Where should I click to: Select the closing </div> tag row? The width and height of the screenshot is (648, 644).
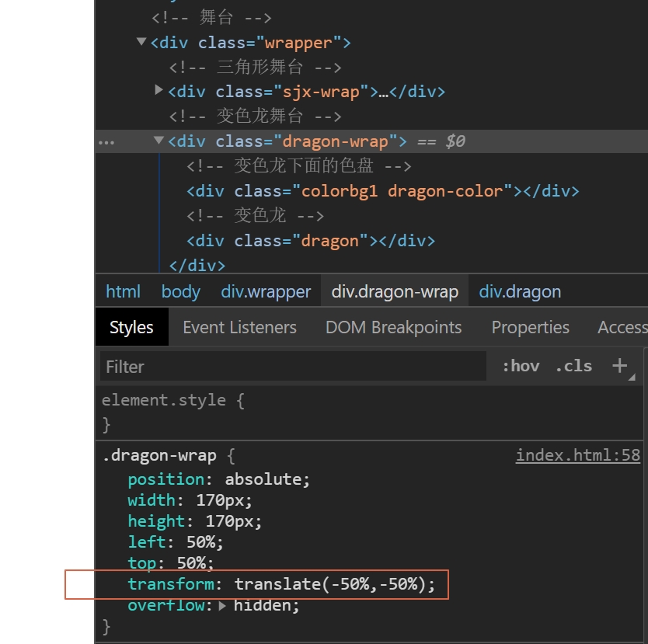pos(197,265)
